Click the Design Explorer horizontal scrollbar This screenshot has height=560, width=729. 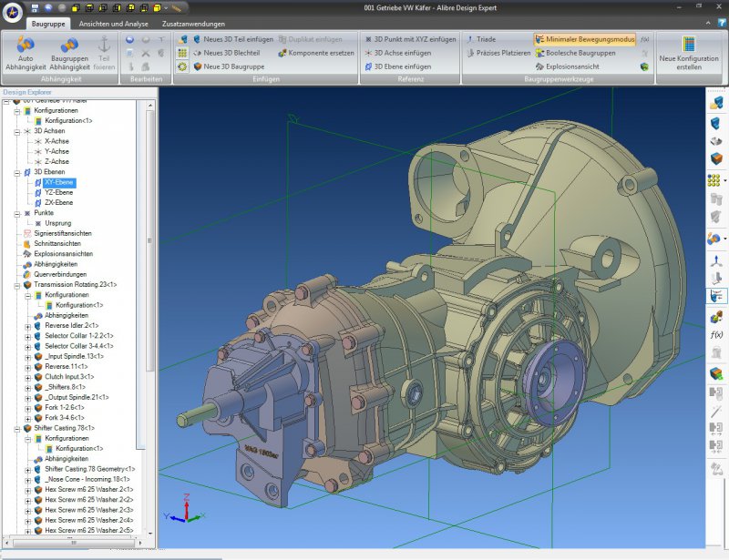(x=74, y=543)
